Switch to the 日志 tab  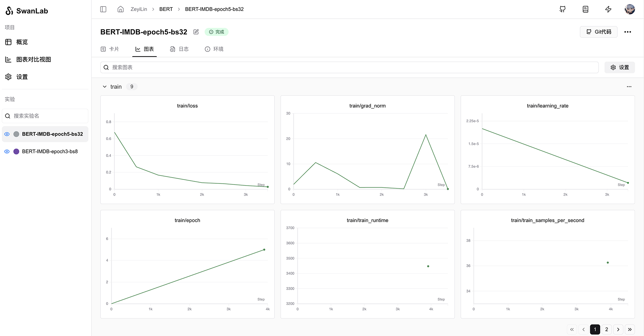180,49
